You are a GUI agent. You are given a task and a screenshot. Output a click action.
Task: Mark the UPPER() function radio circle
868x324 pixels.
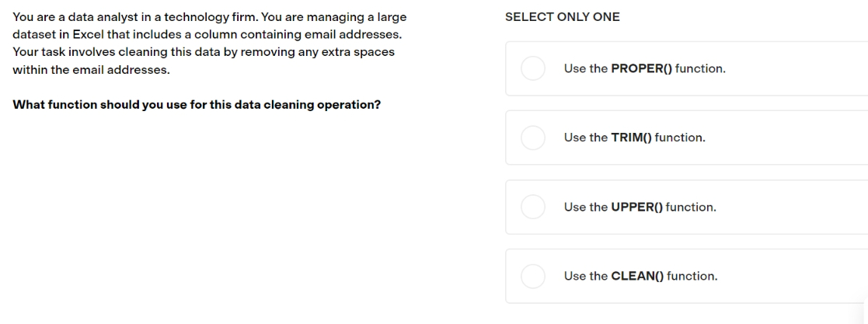[x=533, y=207]
